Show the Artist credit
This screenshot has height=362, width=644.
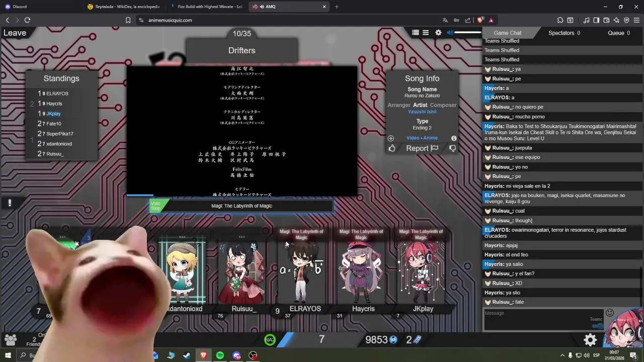click(x=420, y=105)
